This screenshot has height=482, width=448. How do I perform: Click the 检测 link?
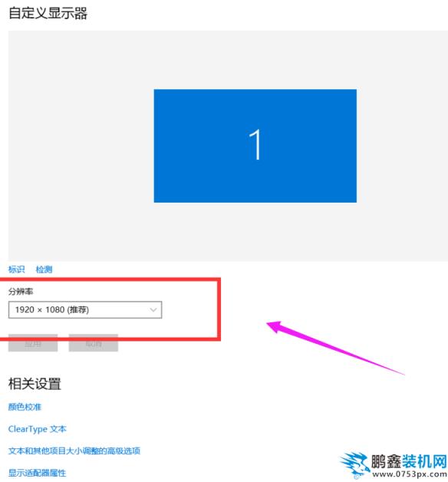tap(44, 269)
